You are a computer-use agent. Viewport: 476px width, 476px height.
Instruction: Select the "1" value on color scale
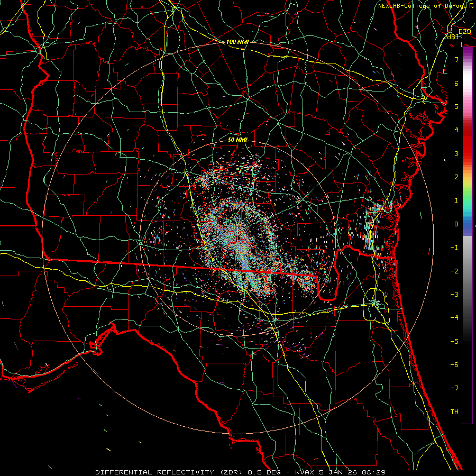[456, 200]
